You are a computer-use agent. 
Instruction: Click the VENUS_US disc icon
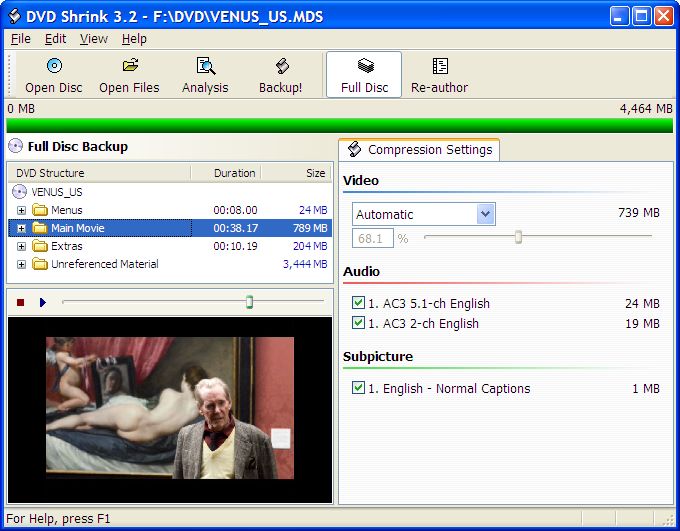coord(19,191)
